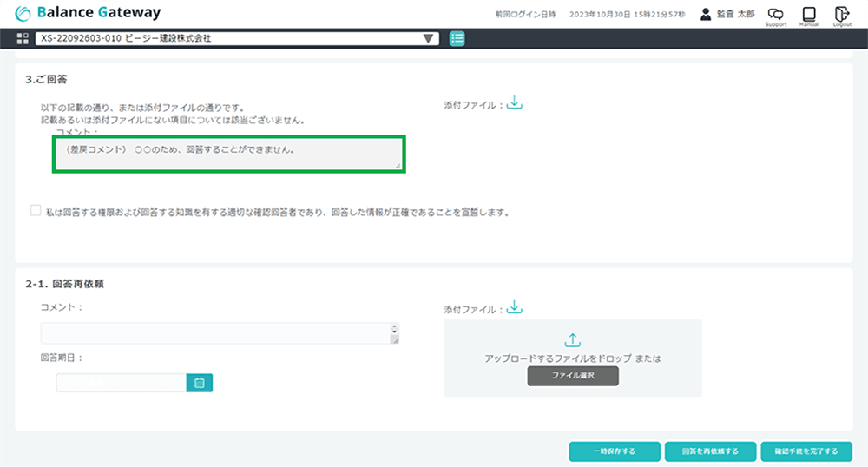Download attachment in 回答再依頼 section
This screenshot has width=868, height=467.
pyautogui.click(x=515, y=308)
